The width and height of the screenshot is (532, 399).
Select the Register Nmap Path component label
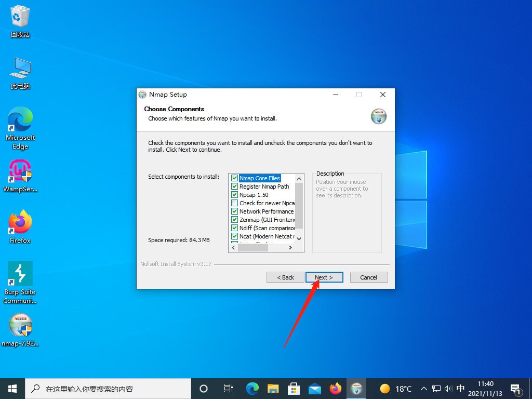264,187
